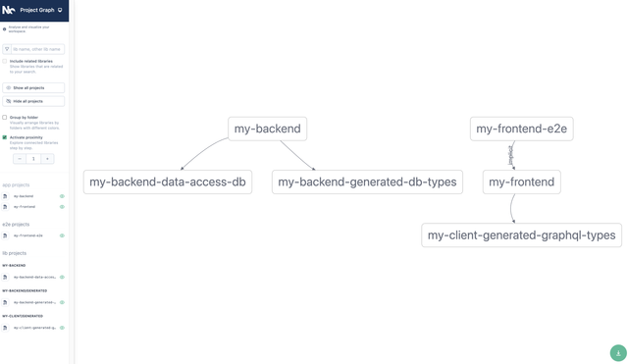
Task: Decrease proximity step with minus button
Action: (x=20, y=159)
